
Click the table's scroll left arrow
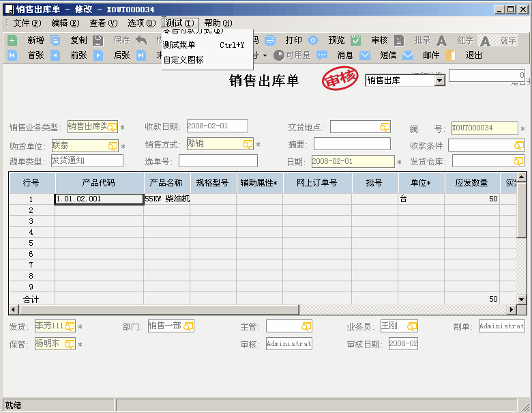pyautogui.click(x=14, y=309)
